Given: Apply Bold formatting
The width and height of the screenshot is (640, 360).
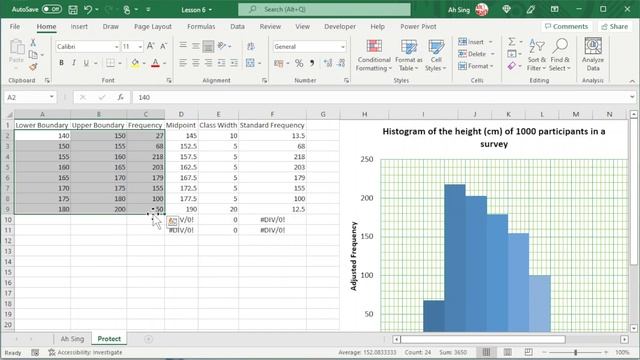Looking at the screenshot, I should tap(61, 63).
